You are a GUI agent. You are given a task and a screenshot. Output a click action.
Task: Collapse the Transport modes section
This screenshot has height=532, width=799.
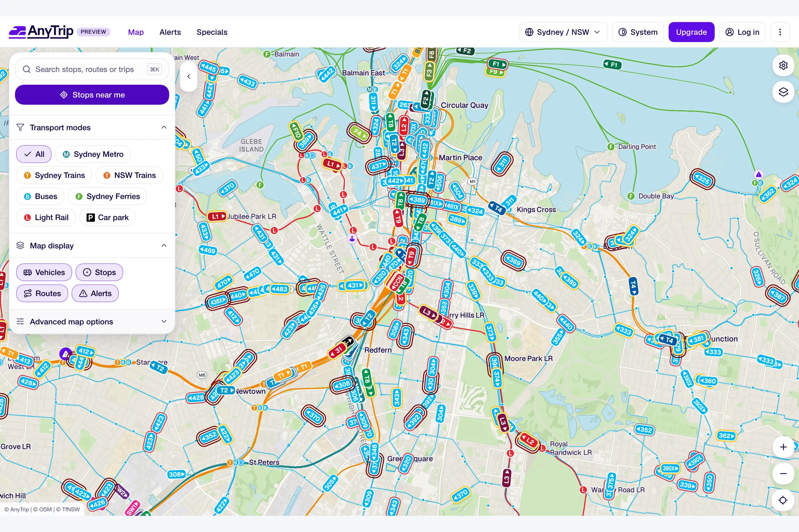(x=92, y=128)
